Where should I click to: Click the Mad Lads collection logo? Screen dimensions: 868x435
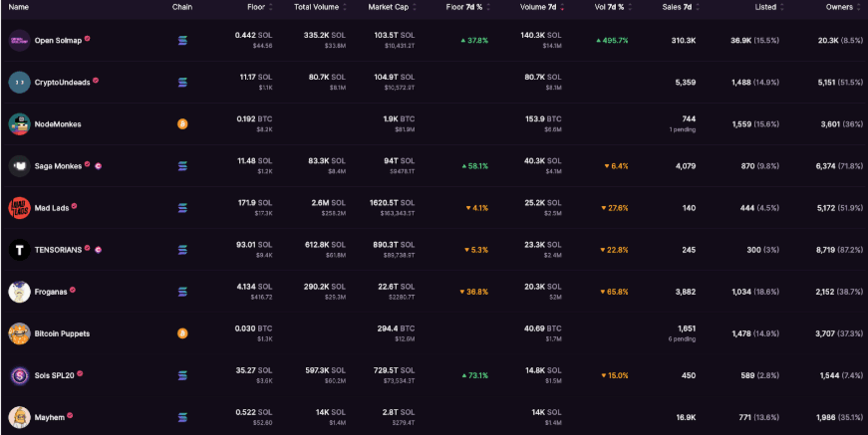[x=19, y=208]
